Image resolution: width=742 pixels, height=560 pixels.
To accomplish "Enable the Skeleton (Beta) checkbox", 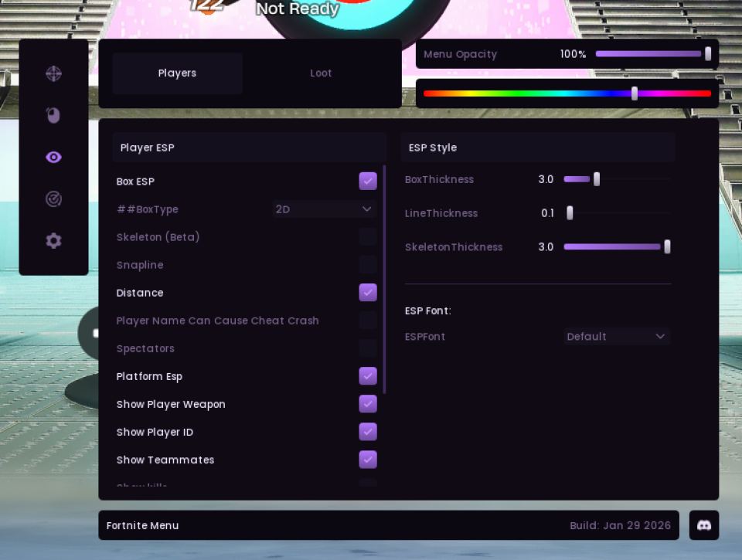I will tap(368, 237).
